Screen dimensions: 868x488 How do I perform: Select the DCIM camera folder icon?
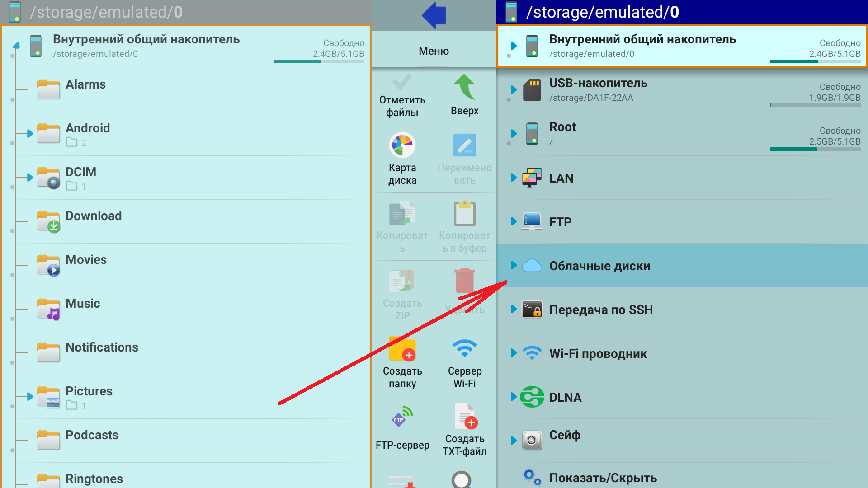[x=48, y=178]
